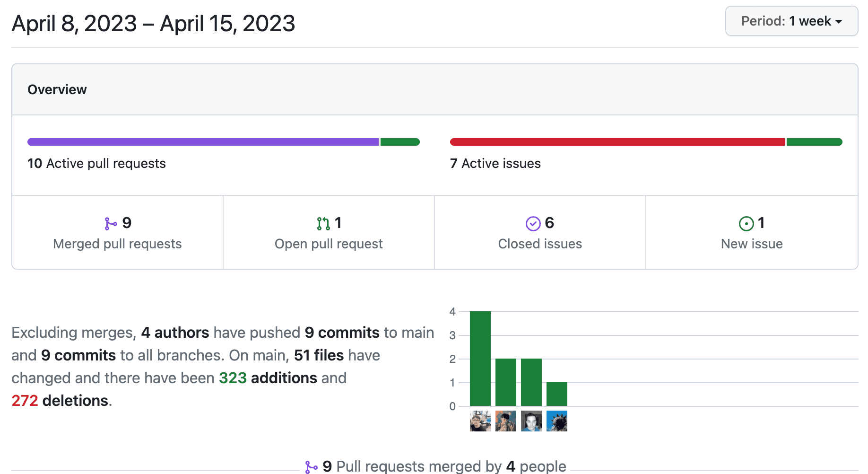Click the new issue circle icon

tap(746, 223)
